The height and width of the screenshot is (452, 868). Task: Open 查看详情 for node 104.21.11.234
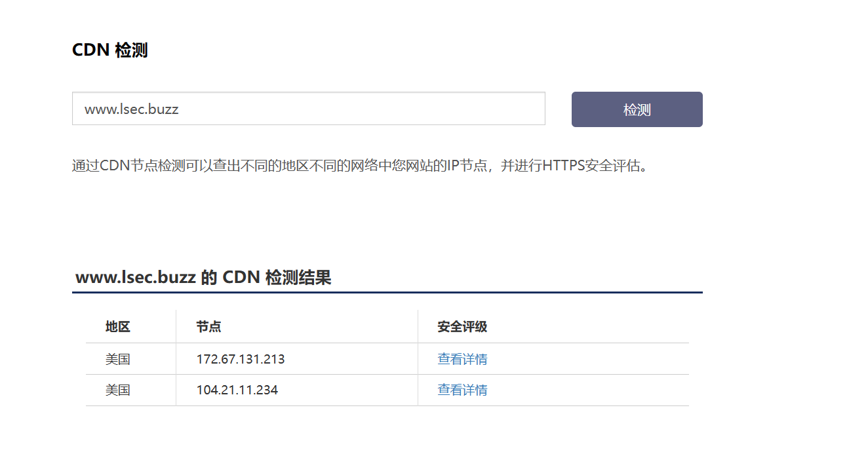pyautogui.click(x=462, y=390)
